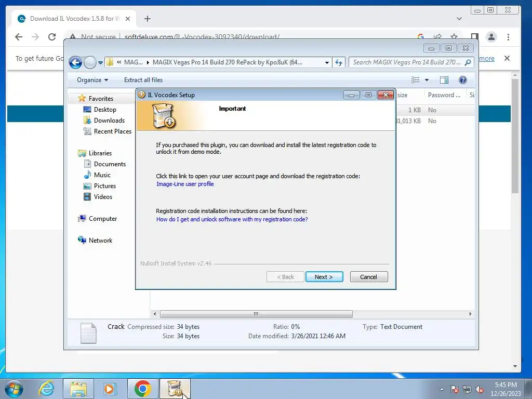Click the Chrome forward button
The image size is (532, 399).
pos(35,37)
